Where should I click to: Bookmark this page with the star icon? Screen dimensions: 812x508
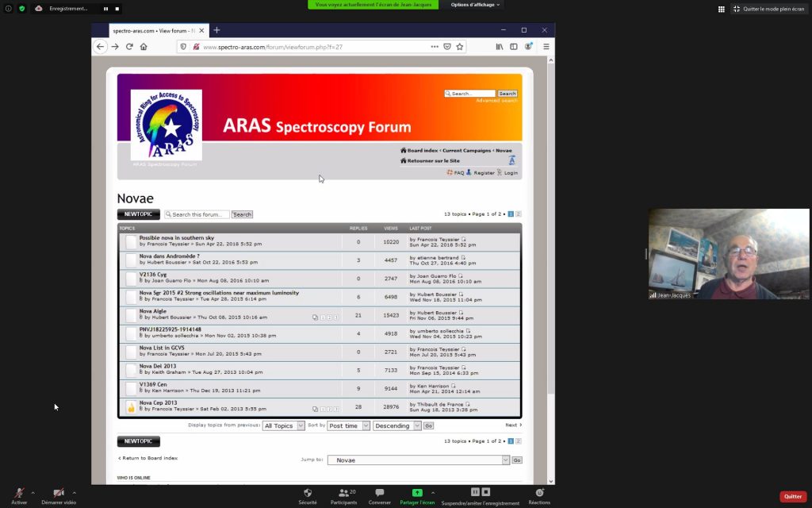coord(459,47)
